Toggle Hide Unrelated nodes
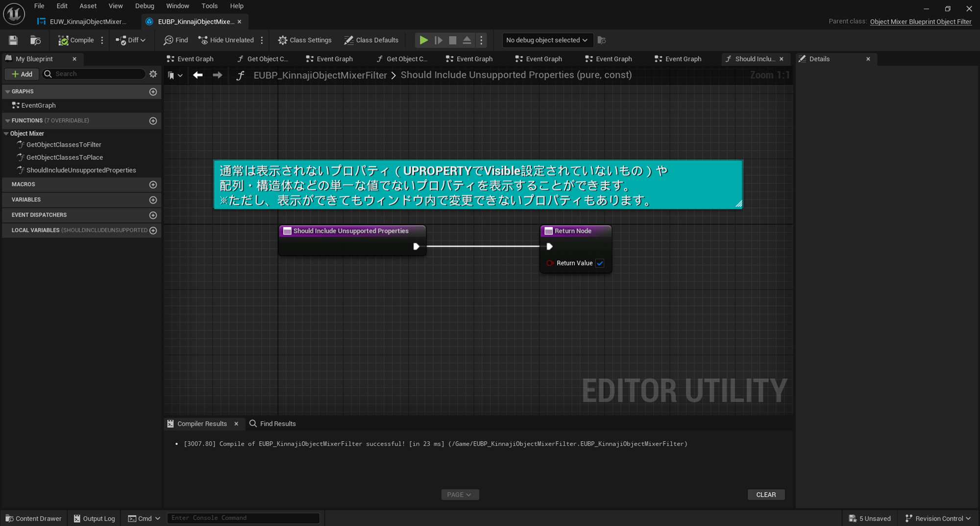Viewport: 980px width, 526px height. (226, 40)
